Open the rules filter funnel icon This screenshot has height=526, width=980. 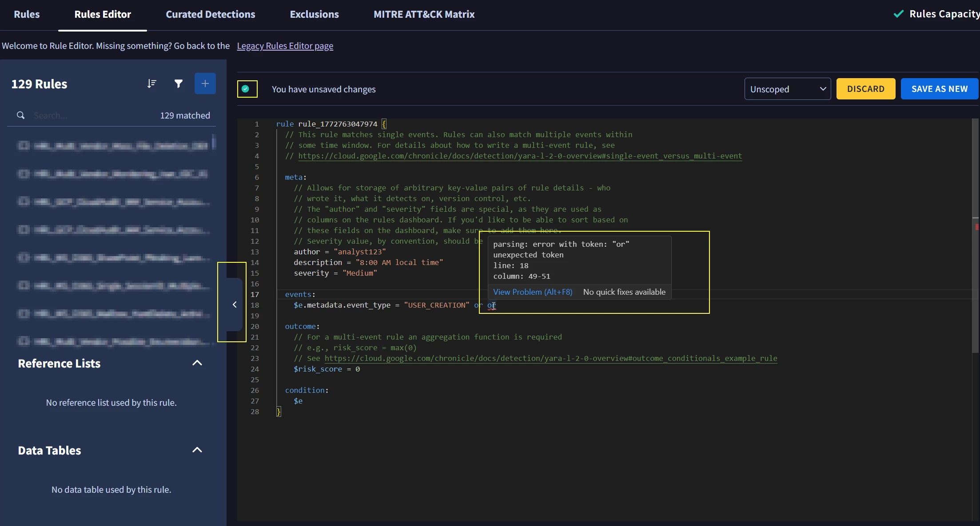[x=178, y=84]
